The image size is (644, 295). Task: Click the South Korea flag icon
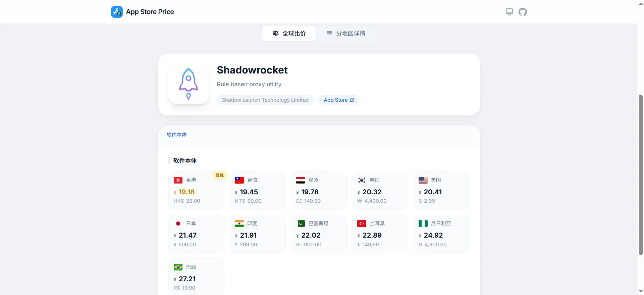[362, 180]
